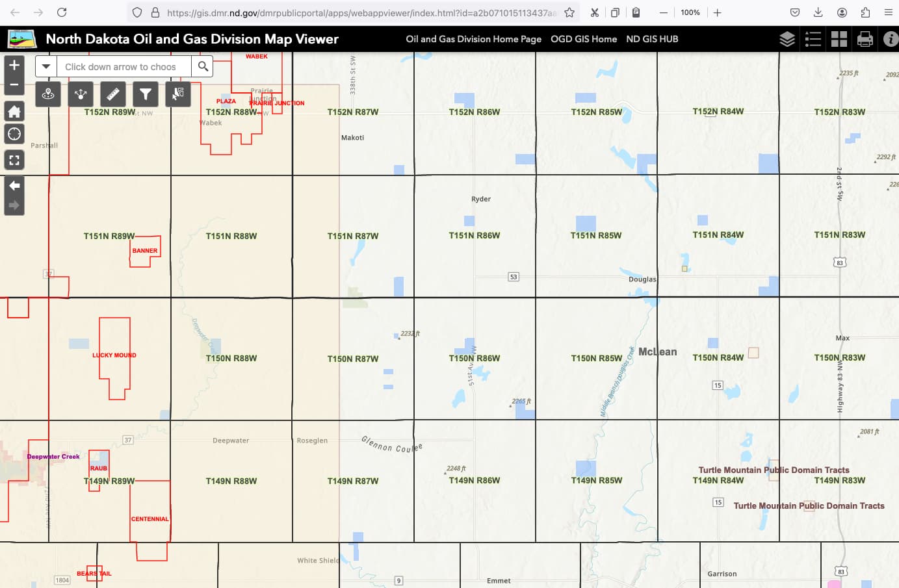Open the Select features tool
Viewport: 899px width, 588px height.
coord(178,94)
